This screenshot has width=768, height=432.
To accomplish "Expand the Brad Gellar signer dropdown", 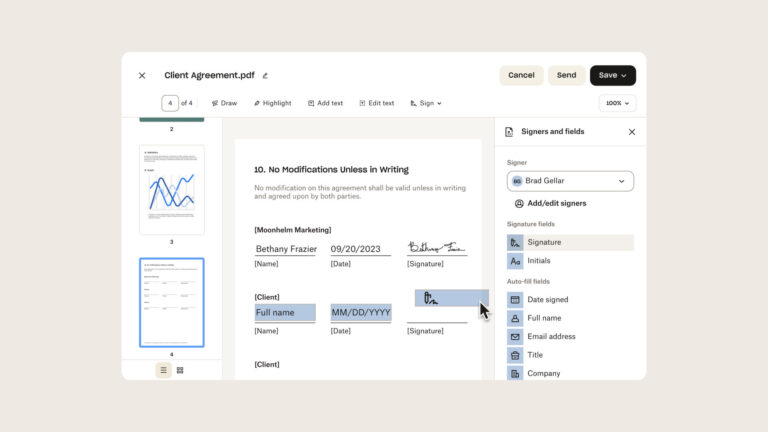I will click(570, 181).
